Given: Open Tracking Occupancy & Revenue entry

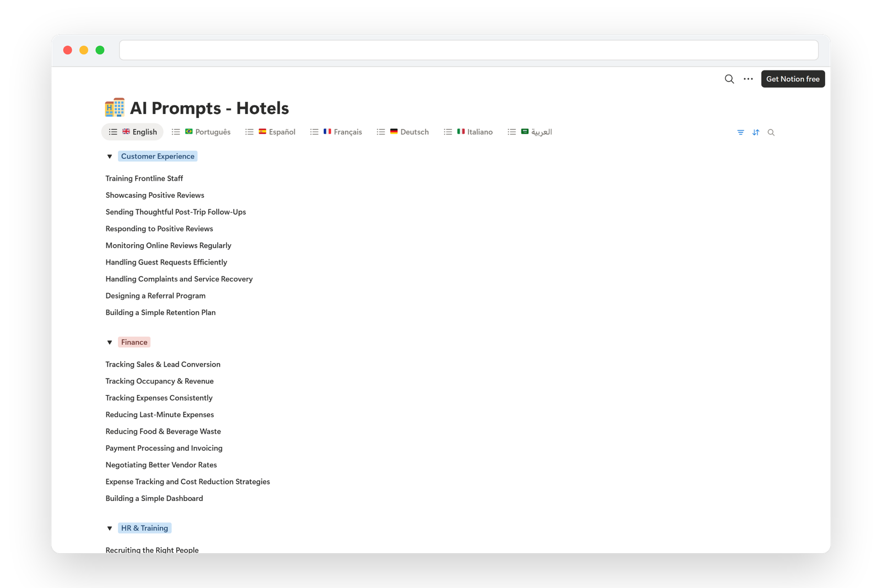Looking at the screenshot, I should point(159,381).
